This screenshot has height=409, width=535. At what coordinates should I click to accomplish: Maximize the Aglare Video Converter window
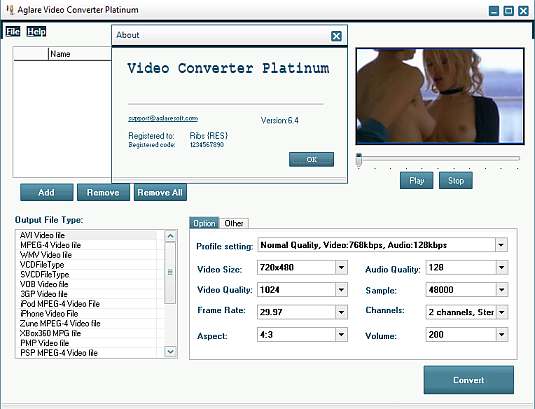click(x=508, y=11)
